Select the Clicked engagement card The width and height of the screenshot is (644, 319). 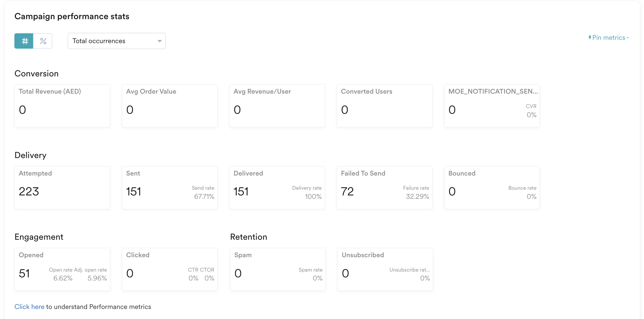170,269
